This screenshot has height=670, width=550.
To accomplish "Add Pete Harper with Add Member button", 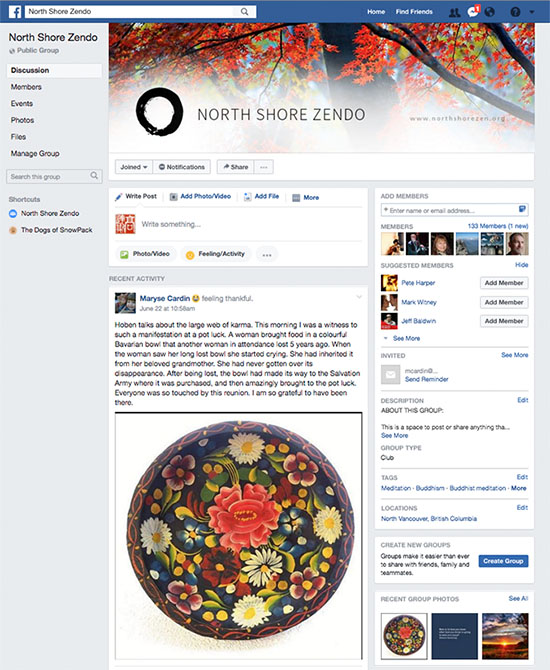I will pyautogui.click(x=504, y=283).
